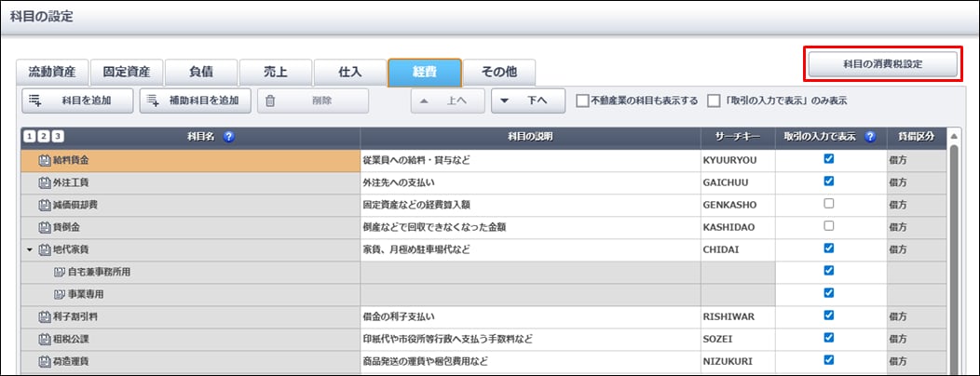
Task: Select description 家賃、月極め駐車場代など
Action: click(x=531, y=249)
